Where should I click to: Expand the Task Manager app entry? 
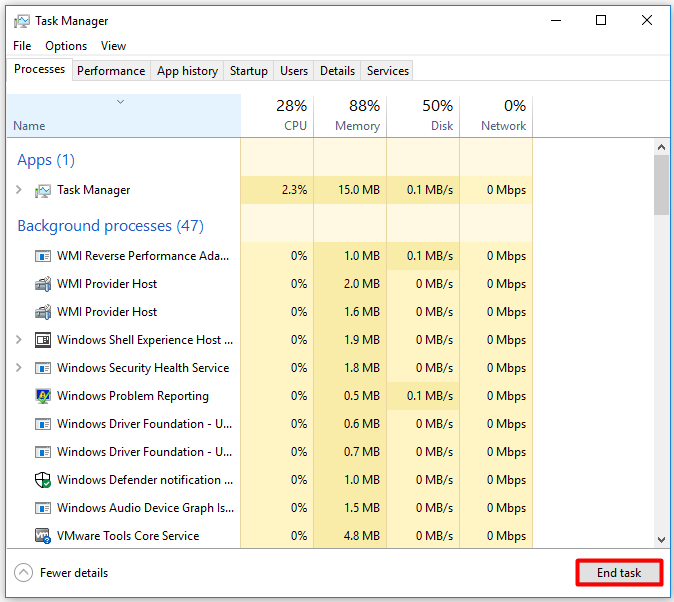[18, 190]
